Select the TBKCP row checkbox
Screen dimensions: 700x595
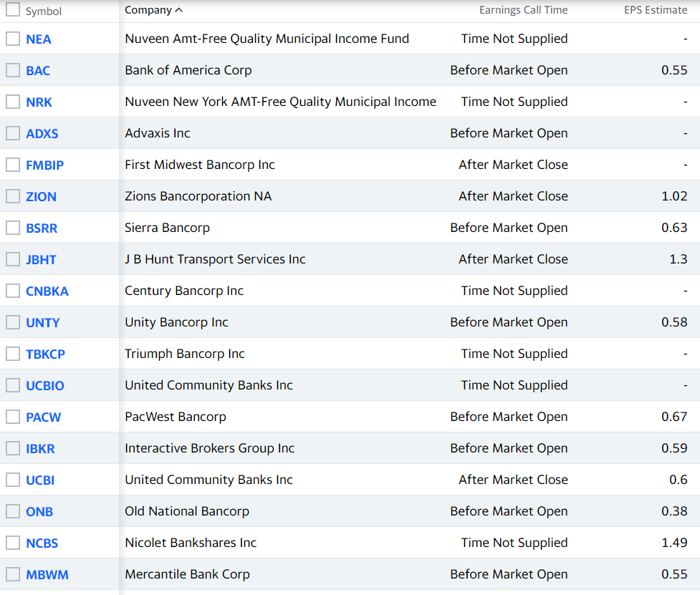click(x=13, y=354)
